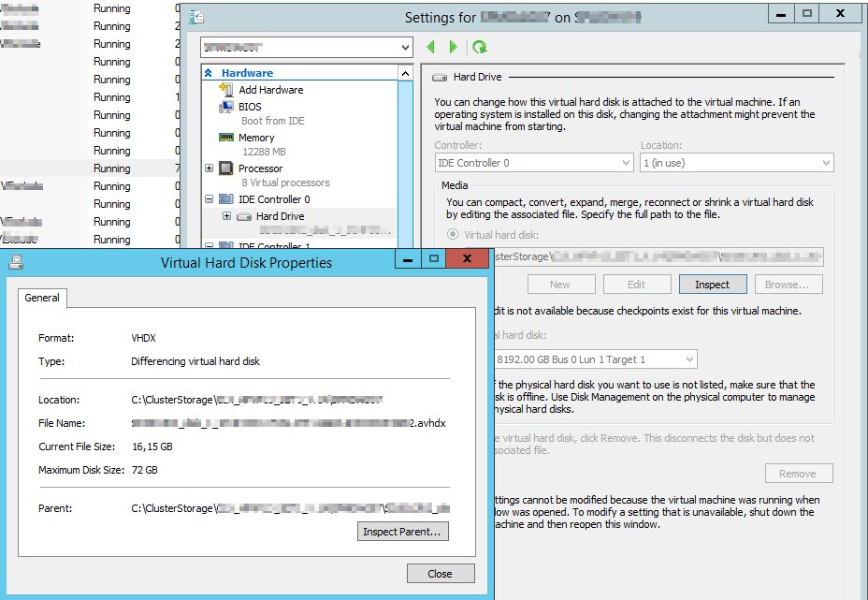Click the 'VHDX' format value
868x600 pixels.
click(143, 338)
